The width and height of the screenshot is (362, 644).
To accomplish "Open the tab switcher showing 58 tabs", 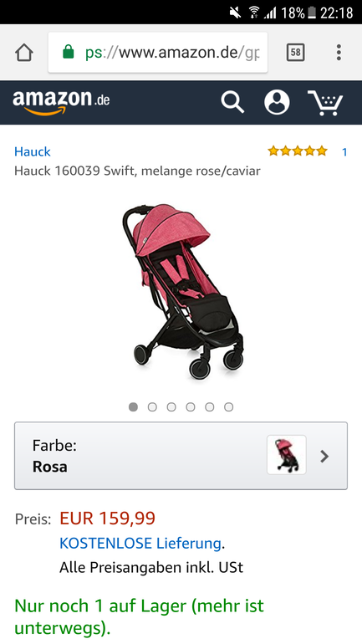I will click(295, 53).
